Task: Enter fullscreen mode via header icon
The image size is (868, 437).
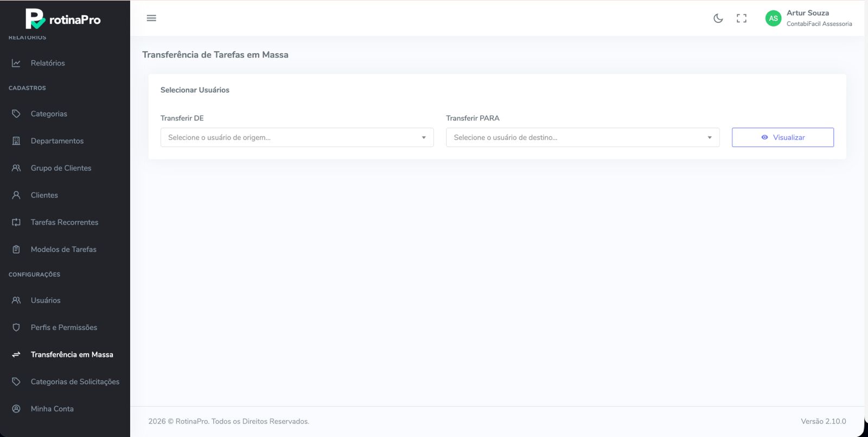Action: point(742,18)
